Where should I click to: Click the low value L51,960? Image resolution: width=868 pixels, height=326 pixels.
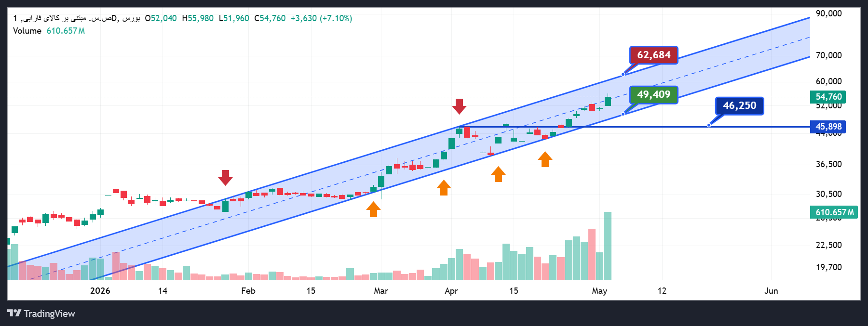pos(234,18)
